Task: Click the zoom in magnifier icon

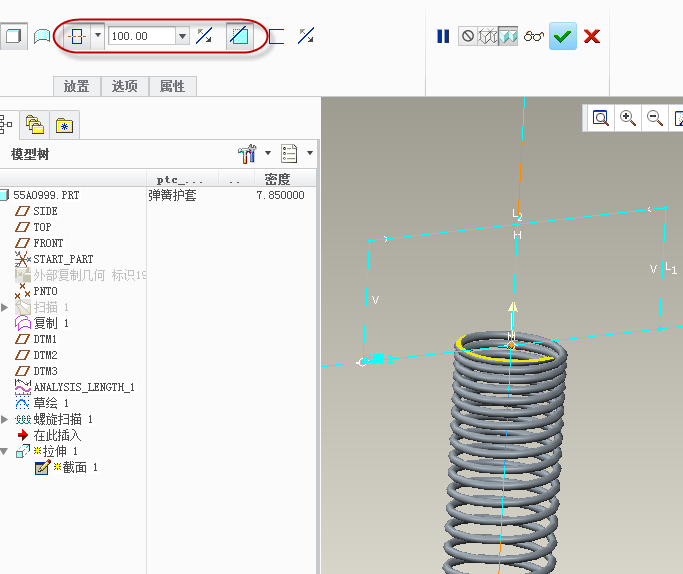Action: coord(628,118)
